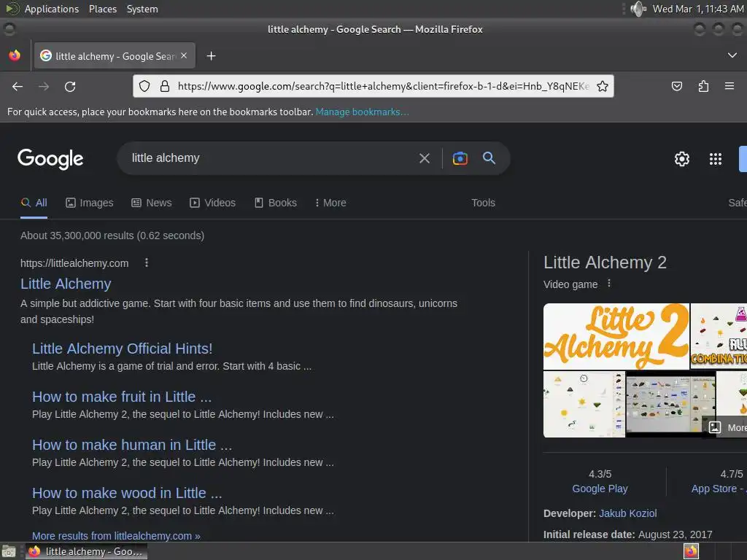Open the Applications menu
The width and height of the screenshot is (747, 560).
(x=52, y=9)
